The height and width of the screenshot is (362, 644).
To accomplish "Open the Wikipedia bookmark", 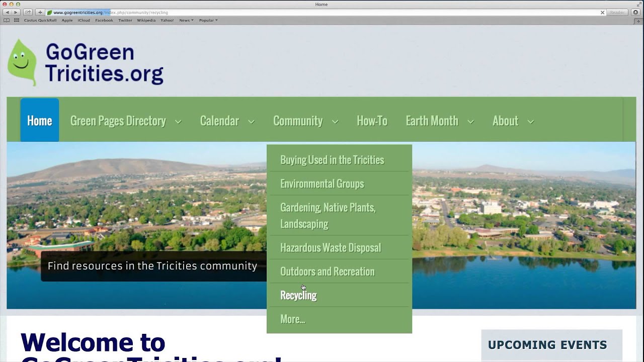I will pyautogui.click(x=146, y=20).
